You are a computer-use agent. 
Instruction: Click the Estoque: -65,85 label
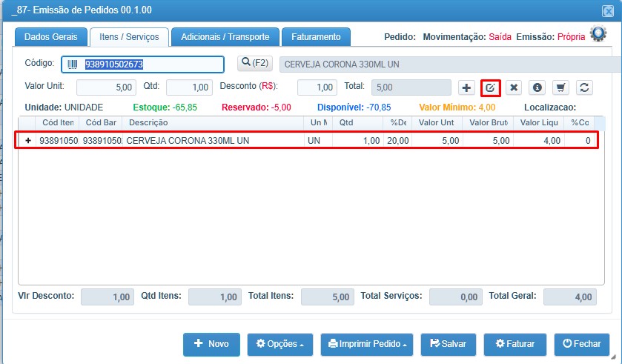tap(165, 107)
